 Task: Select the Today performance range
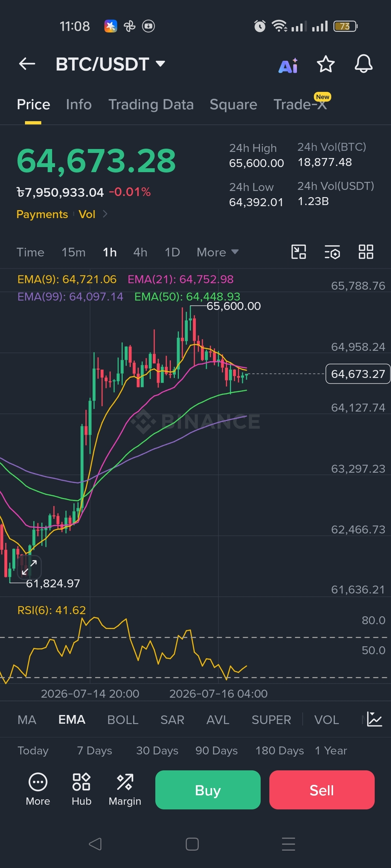(x=33, y=751)
